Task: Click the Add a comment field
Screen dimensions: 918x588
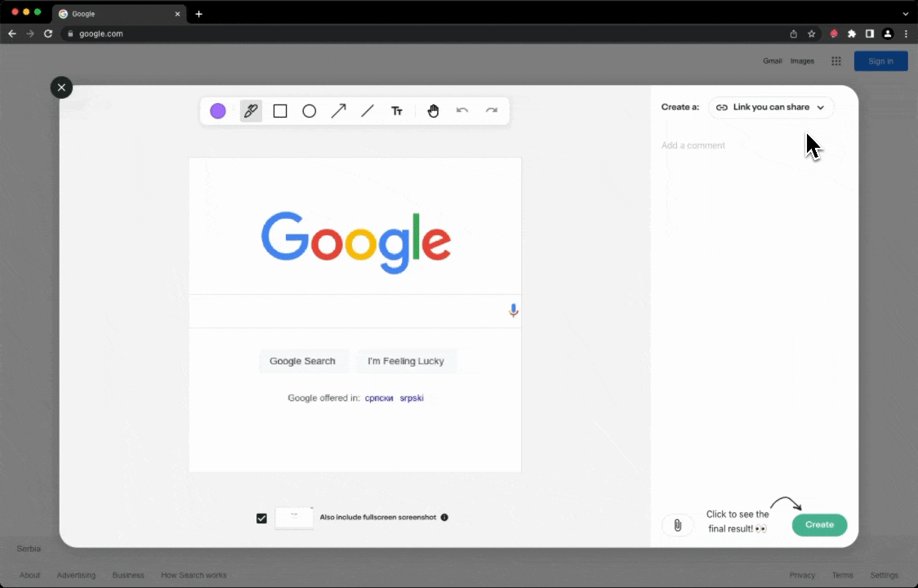Action: point(751,145)
